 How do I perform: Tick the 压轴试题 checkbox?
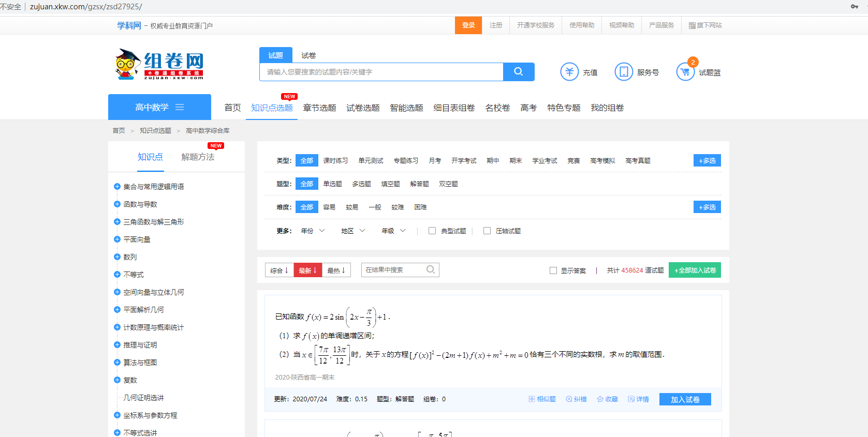pyautogui.click(x=487, y=231)
